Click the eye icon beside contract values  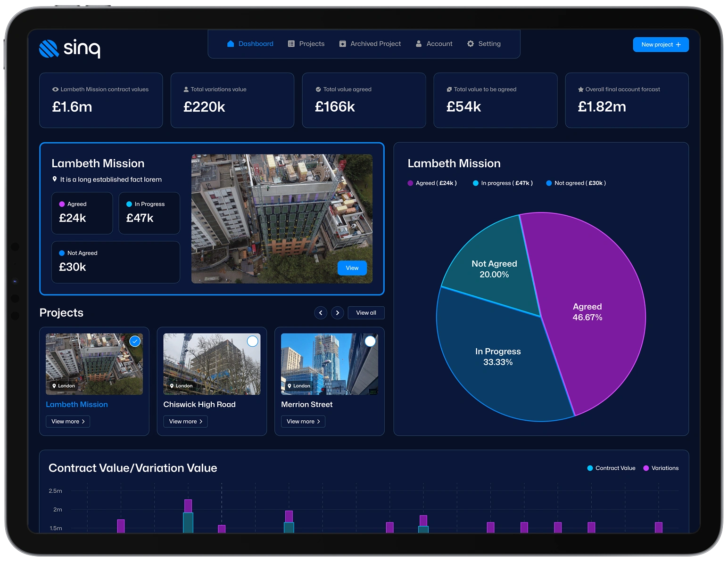tap(55, 90)
